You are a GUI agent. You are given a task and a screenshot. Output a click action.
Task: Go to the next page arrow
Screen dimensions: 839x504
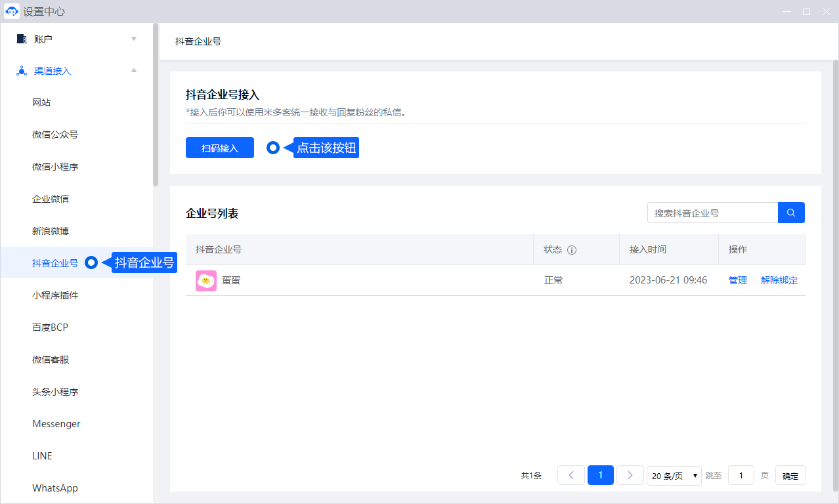(x=630, y=475)
